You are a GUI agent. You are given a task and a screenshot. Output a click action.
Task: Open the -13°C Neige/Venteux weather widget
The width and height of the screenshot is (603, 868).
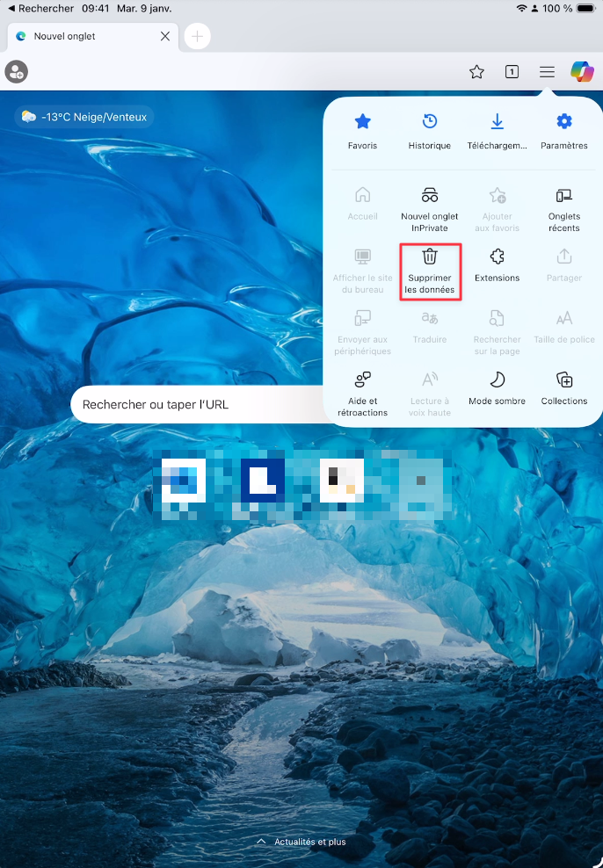pos(84,117)
